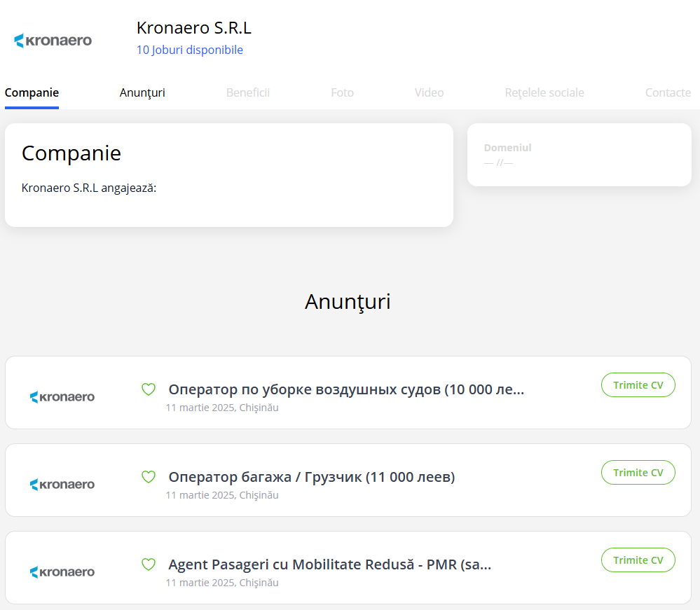Open Reţelele sociale tab

pos(544,92)
